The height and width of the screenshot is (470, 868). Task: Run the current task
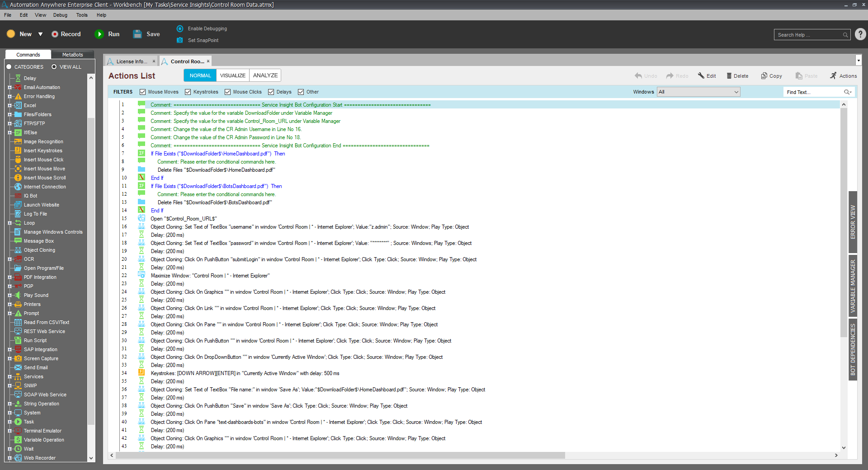(x=99, y=34)
